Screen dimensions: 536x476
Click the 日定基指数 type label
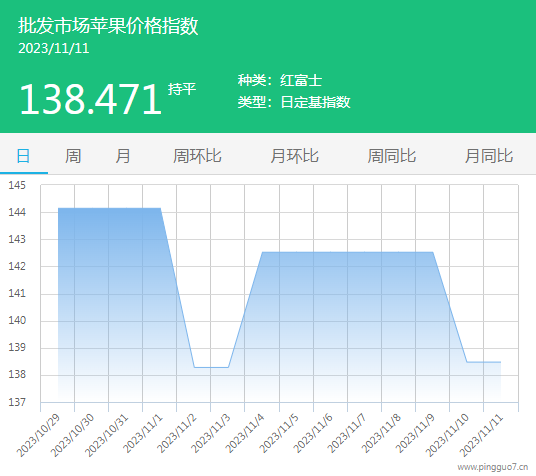pos(315,102)
